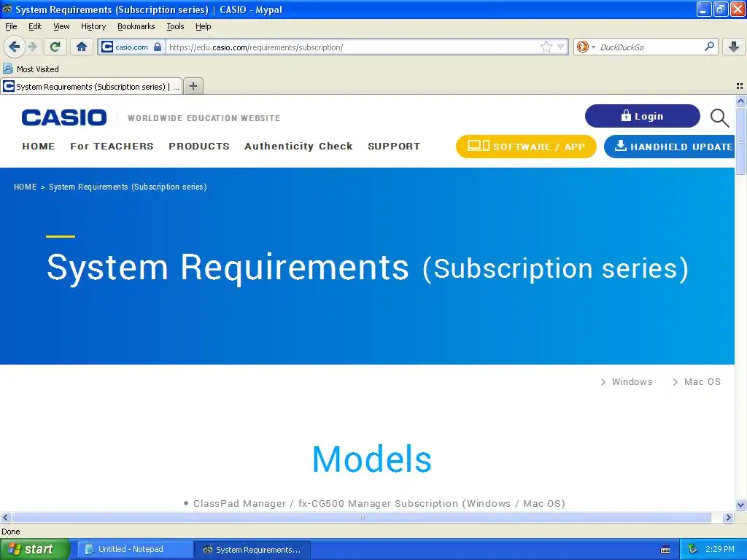Click the Login button

(x=642, y=116)
